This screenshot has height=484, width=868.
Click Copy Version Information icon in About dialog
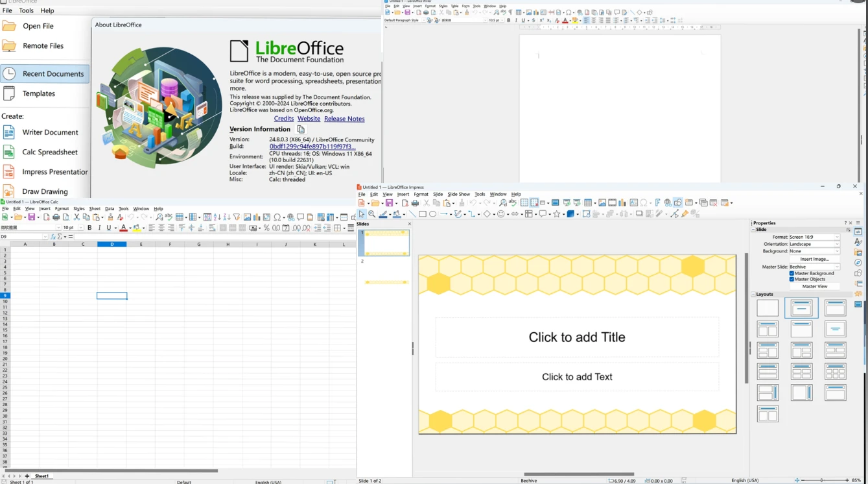coord(300,129)
